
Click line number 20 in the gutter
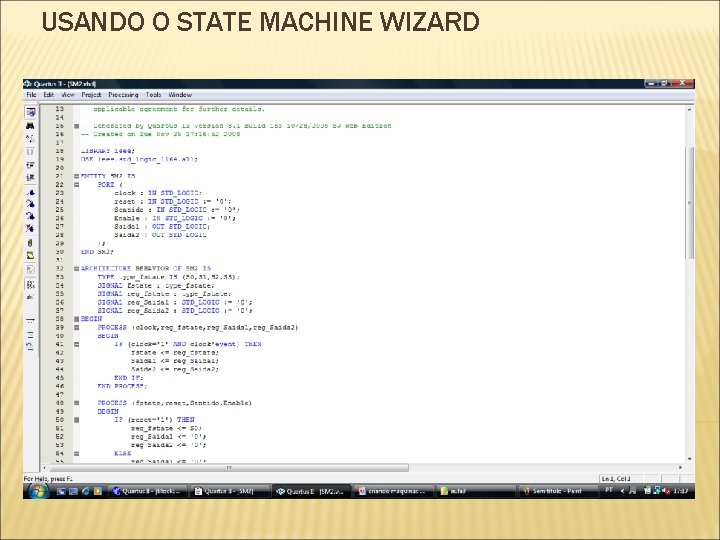60,168
